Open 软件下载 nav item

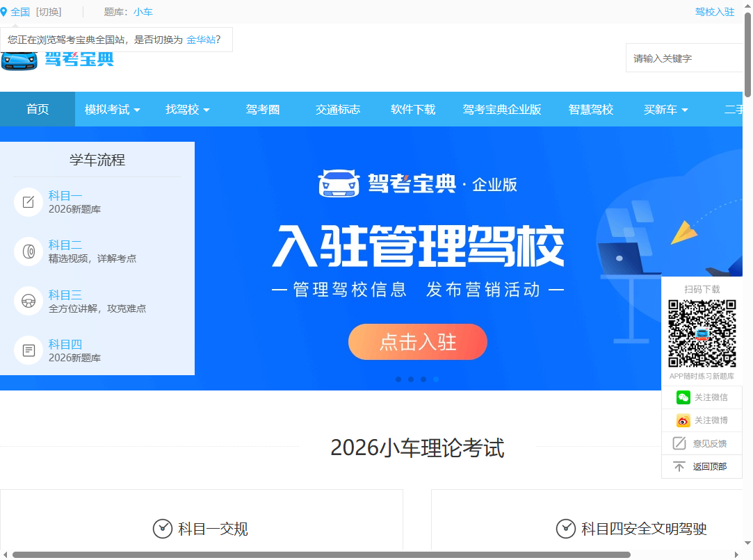(413, 109)
